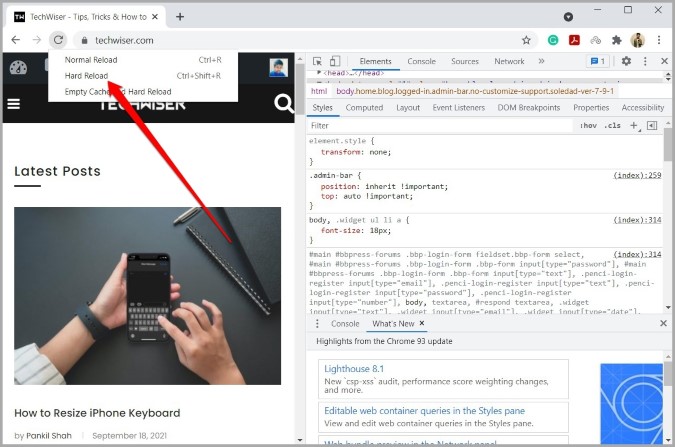Focus the Styles Filter input field
675x447 pixels.
pyautogui.click(x=440, y=125)
